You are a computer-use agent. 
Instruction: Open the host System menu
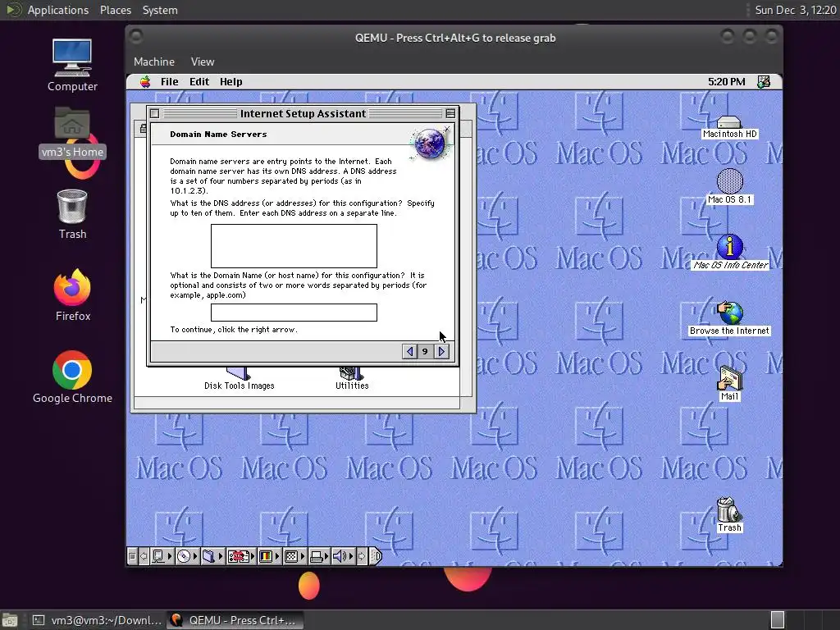click(160, 10)
